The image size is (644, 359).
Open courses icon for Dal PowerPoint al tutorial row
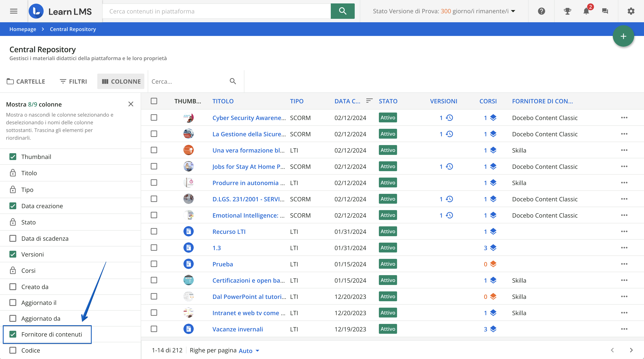pos(493,297)
